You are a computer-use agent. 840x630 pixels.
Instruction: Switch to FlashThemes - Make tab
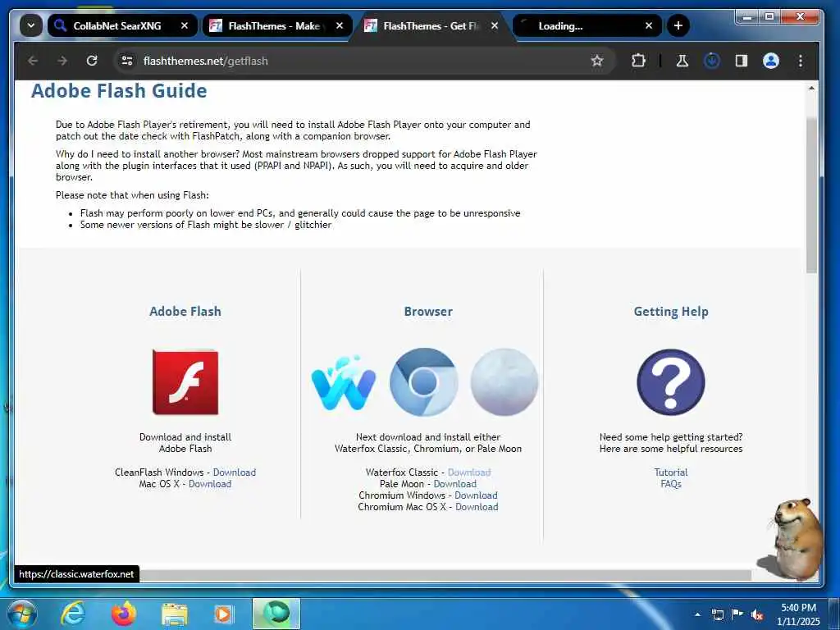pos(277,25)
